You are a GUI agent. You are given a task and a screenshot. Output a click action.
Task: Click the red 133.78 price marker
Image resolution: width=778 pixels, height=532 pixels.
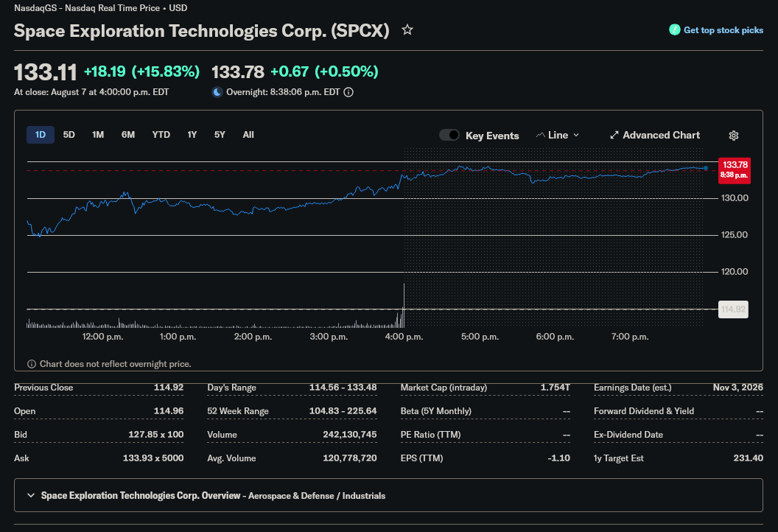pos(735,169)
